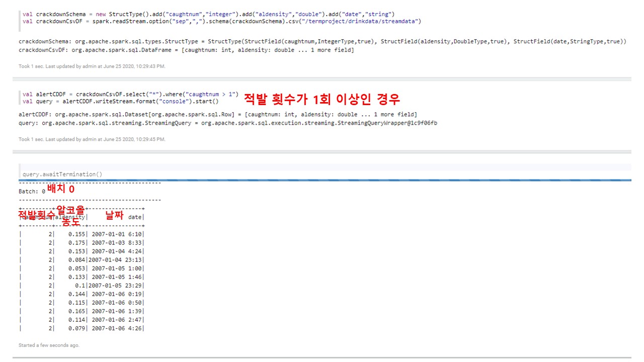Click the 'date' column header in the output table

(x=134, y=217)
